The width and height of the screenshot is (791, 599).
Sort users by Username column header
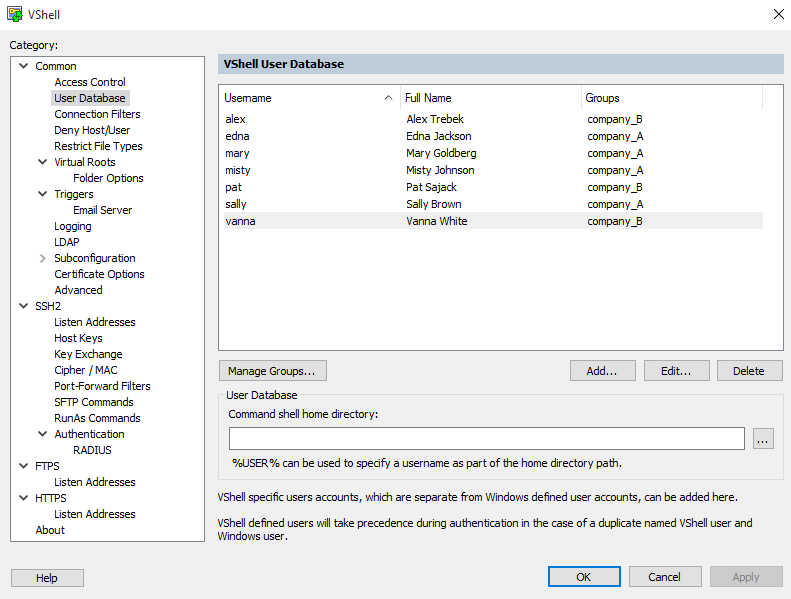click(300, 98)
